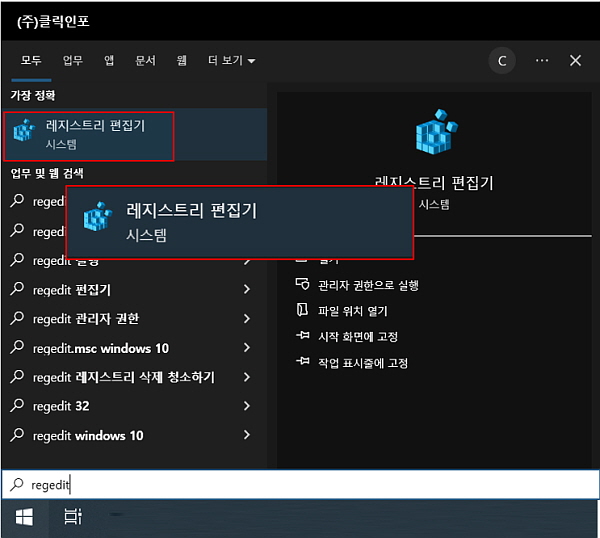The width and height of the screenshot is (600, 538).
Task: Expand the 더 보기 dropdown
Action: pos(232,60)
